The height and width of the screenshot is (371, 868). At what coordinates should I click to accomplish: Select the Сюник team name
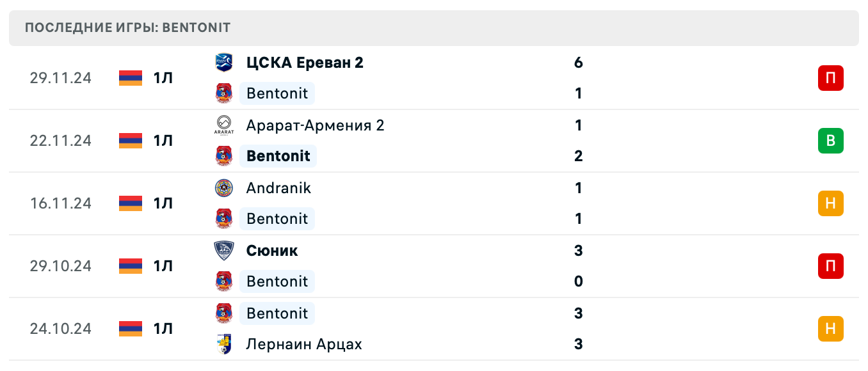(x=271, y=251)
